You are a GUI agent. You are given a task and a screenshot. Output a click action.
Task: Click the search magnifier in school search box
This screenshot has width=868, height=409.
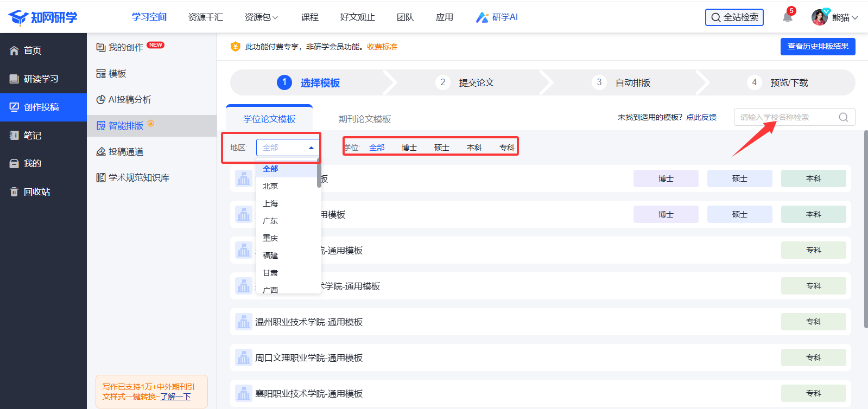coord(843,117)
